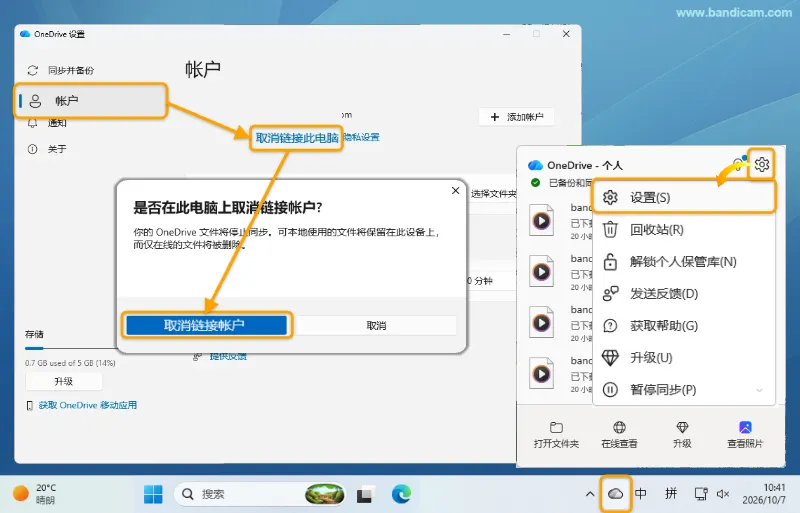Click the 同步并备份 sync arrows icon
Viewport: 800px width, 513px height.
pos(33,70)
